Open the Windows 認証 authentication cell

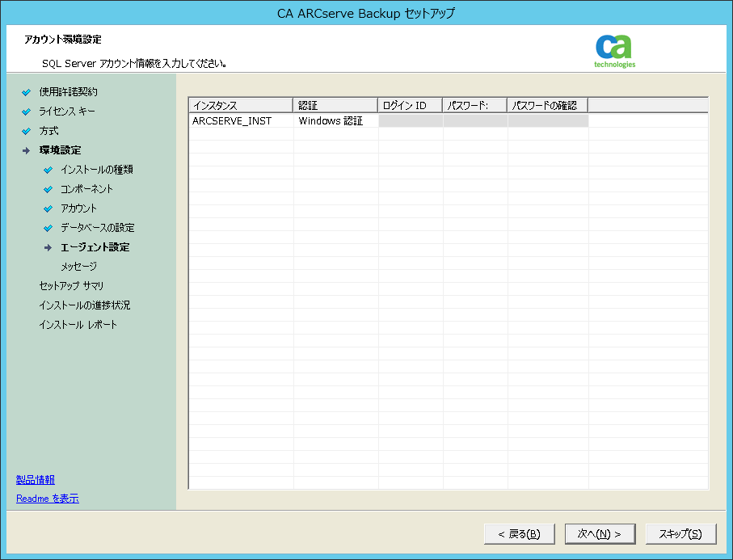pos(335,120)
